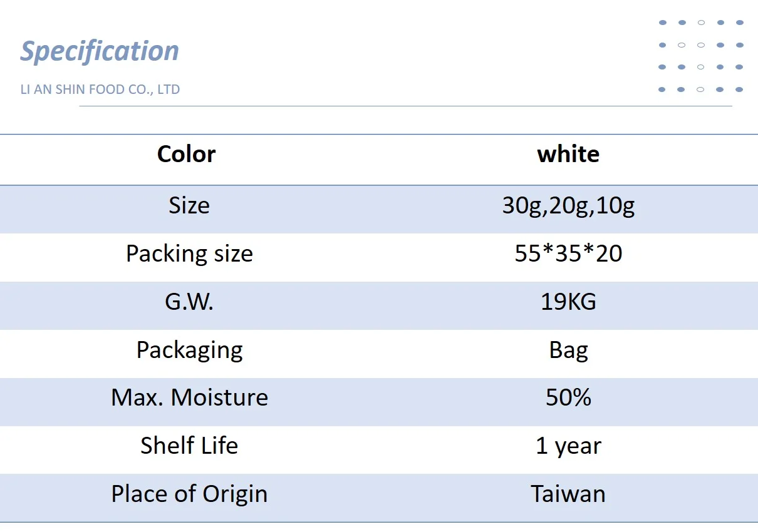
Task: Click the bottom-right dot in the dot pattern
Action: click(739, 90)
